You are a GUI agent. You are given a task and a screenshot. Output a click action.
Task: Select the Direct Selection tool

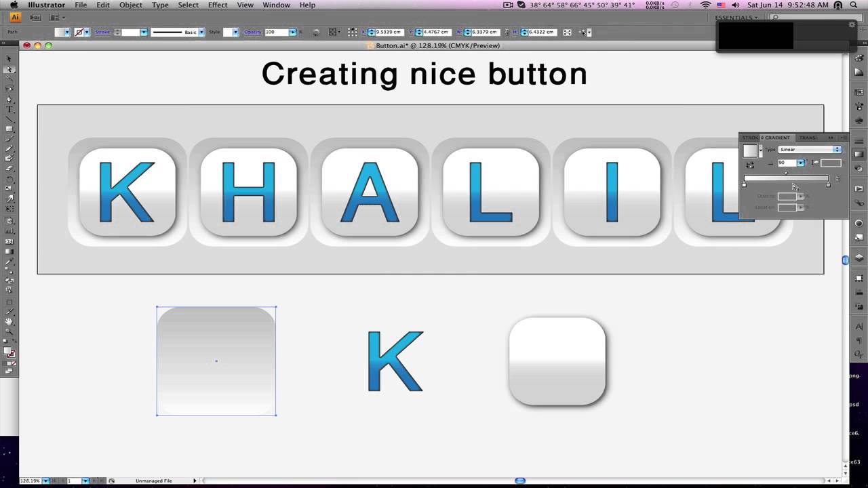[9, 68]
